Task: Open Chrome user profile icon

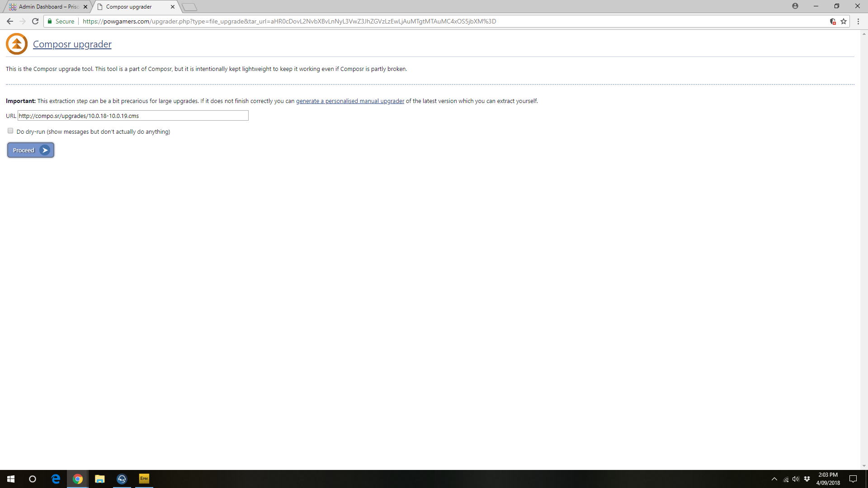Action: pos(795,6)
